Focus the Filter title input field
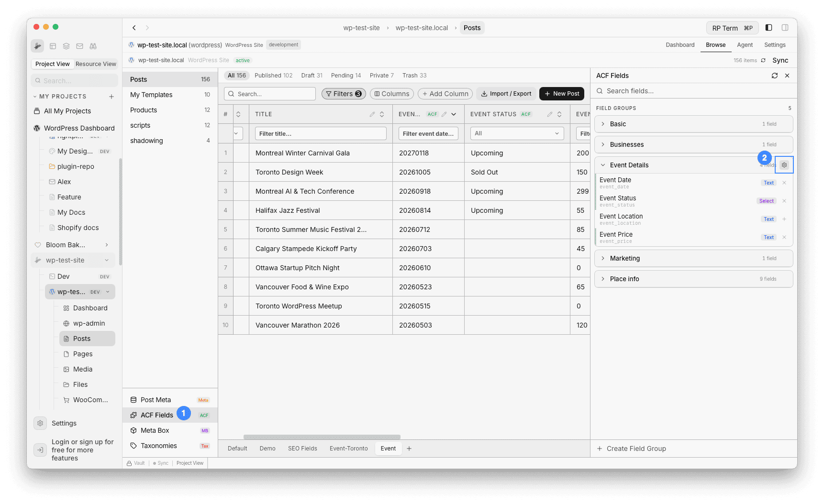 [321, 133]
